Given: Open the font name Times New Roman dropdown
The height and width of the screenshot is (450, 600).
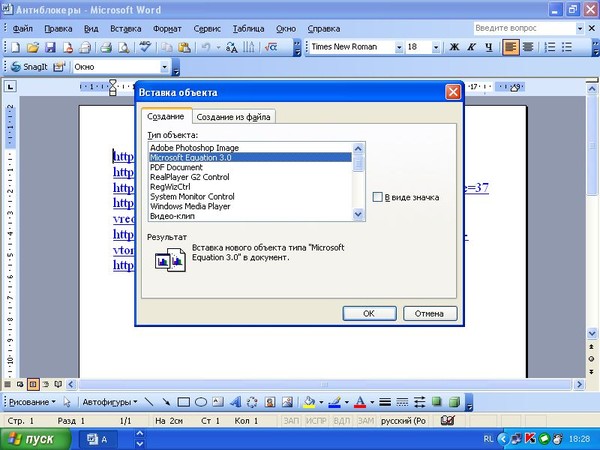Looking at the screenshot, I should point(399,47).
